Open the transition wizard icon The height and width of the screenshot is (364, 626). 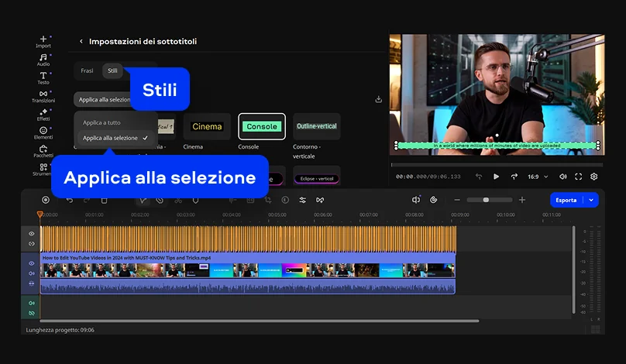(x=320, y=200)
